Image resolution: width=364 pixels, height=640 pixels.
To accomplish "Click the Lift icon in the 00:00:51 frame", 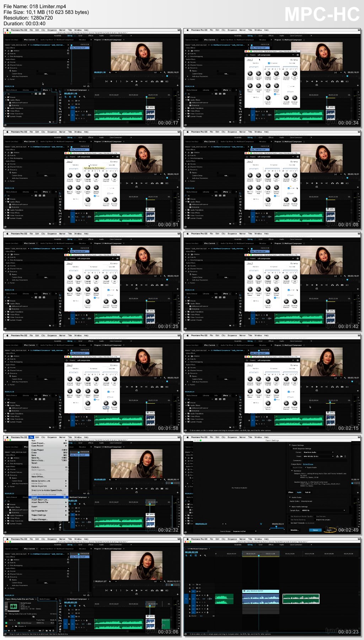I will coord(152,183).
